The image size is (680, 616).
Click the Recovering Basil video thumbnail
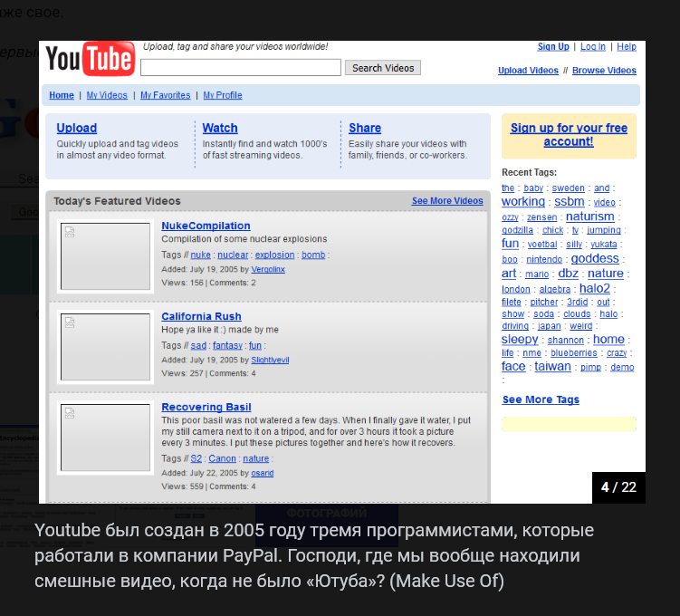[106, 438]
